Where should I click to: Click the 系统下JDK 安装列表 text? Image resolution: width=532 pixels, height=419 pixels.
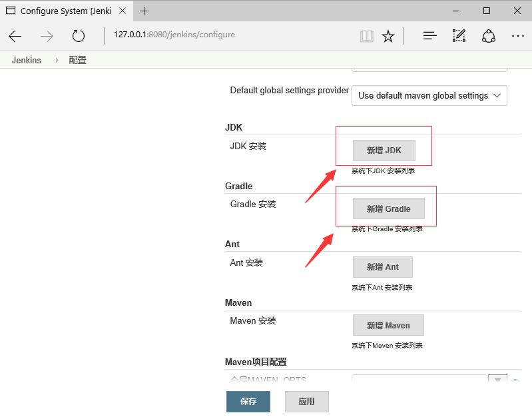click(x=383, y=171)
